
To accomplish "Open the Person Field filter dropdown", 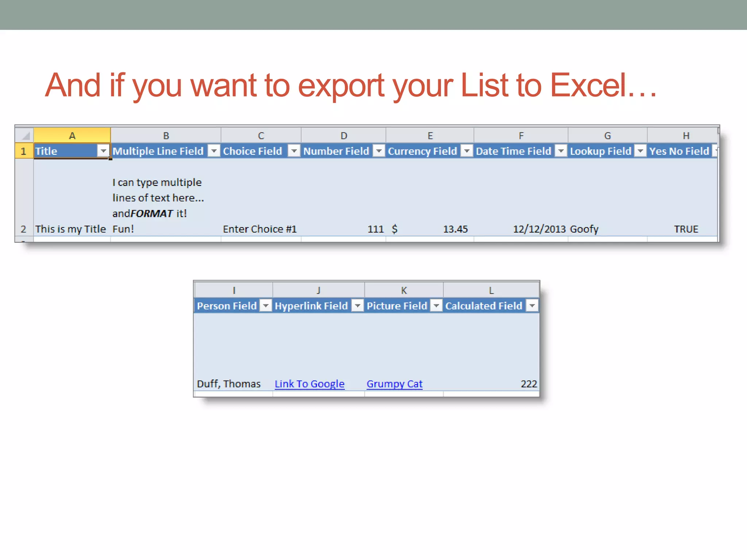I will [x=266, y=305].
